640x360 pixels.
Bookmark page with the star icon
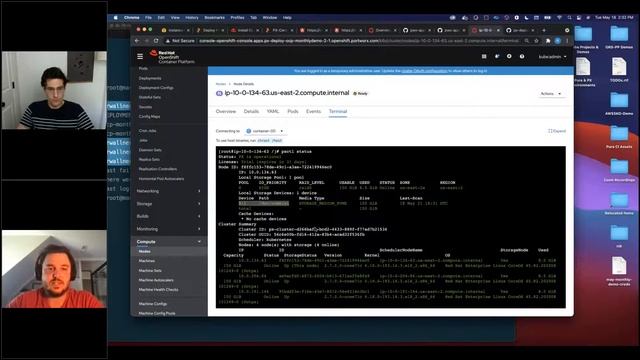(x=536, y=41)
